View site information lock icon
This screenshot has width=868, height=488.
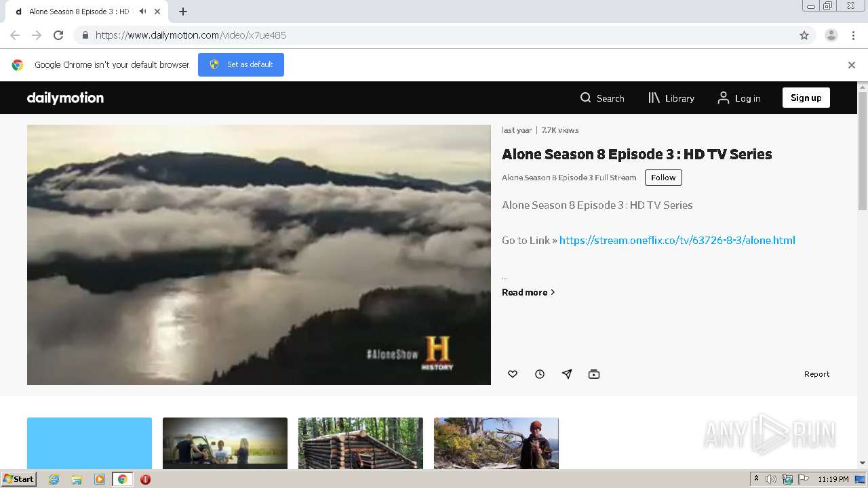coord(85,35)
